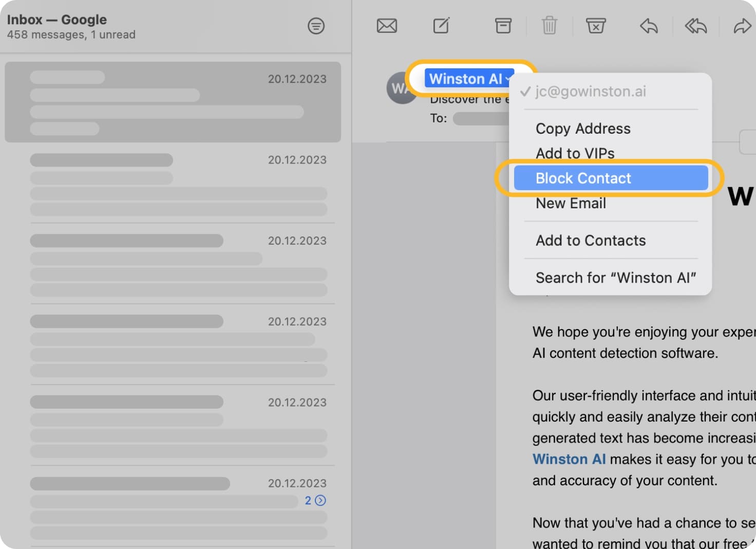Mark the message as junk
The height and width of the screenshot is (549, 756).
pos(595,26)
